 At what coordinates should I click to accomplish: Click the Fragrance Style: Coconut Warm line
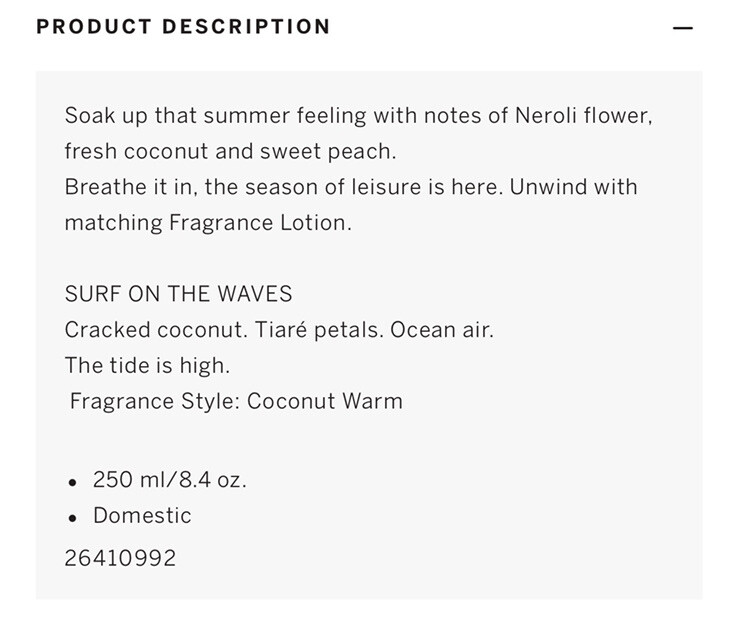(x=236, y=401)
